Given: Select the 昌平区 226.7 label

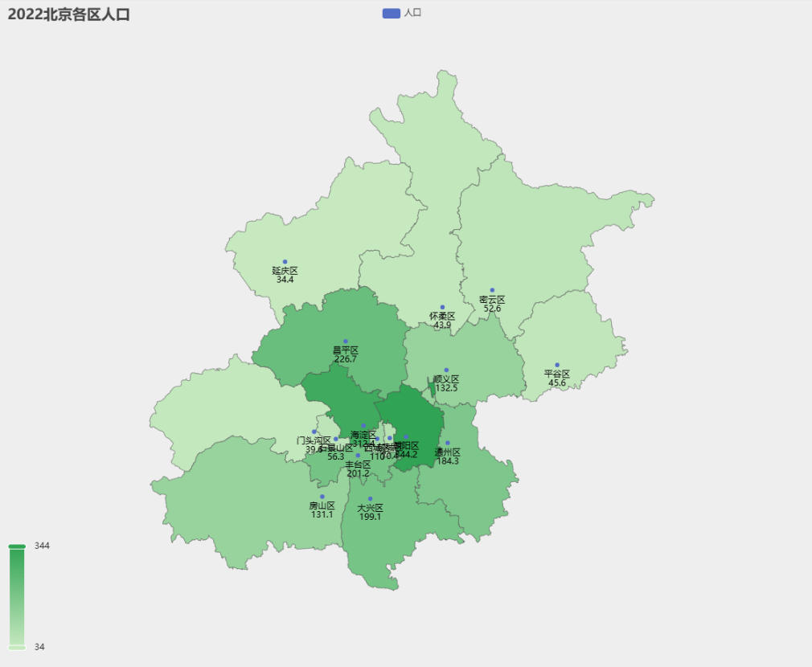Looking at the screenshot, I should click(x=346, y=354).
